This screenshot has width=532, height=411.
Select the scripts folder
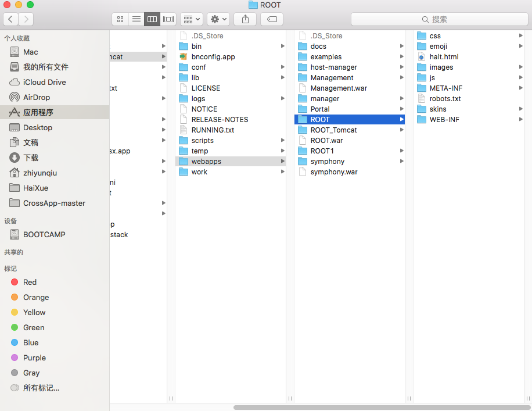[231, 140]
